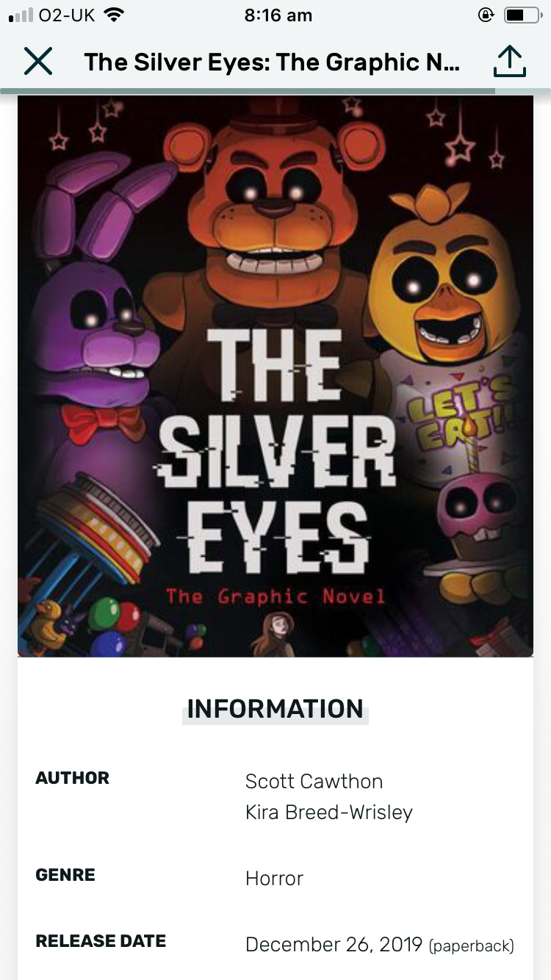Tap the December 26, 2019 release date

click(x=334, y=945)
